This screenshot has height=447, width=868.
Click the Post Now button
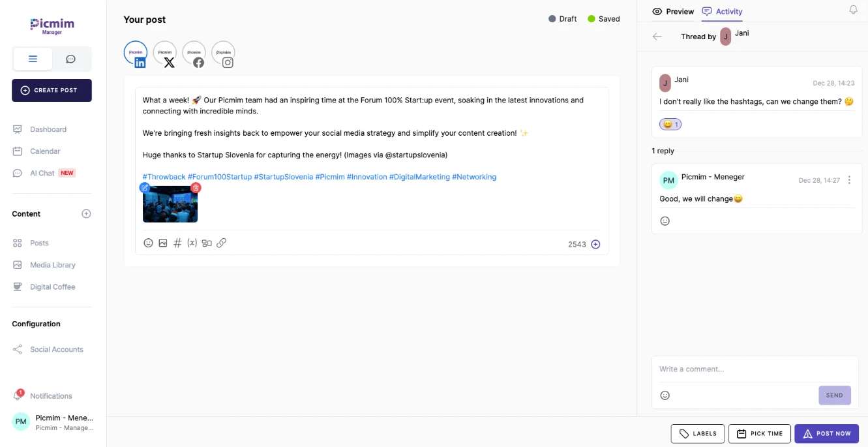(827, 433)
